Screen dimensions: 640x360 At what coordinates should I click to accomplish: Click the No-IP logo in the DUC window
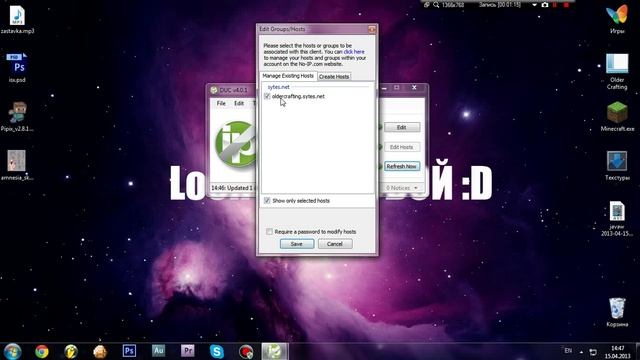point(235,144)
